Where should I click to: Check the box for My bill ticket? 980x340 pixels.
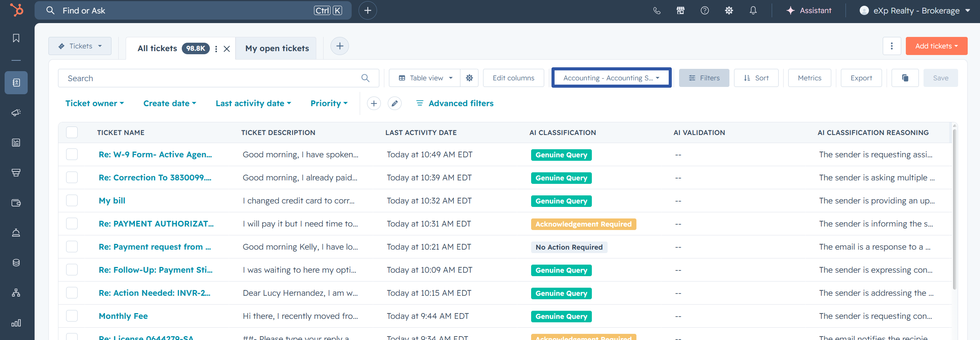tap(72, 200)
